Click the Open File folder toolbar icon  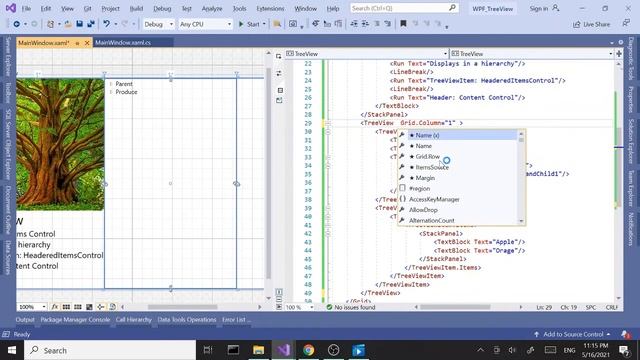click(x=68, y=24)
